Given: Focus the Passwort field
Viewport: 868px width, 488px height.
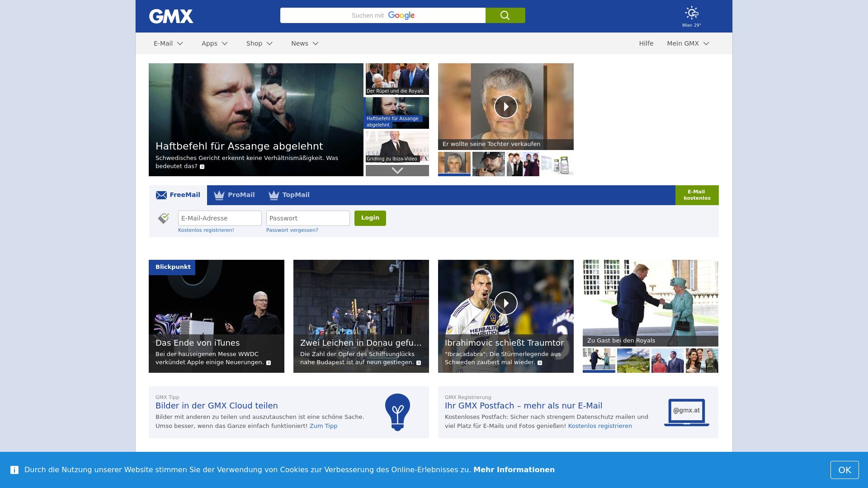Looking at the screenshot, I should pyautogui.click(x=308, y=218).
